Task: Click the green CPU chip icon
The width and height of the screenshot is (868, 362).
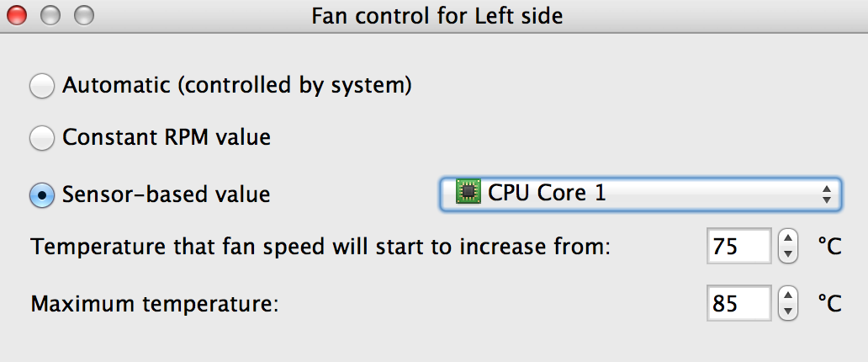Action: [467, 194]
